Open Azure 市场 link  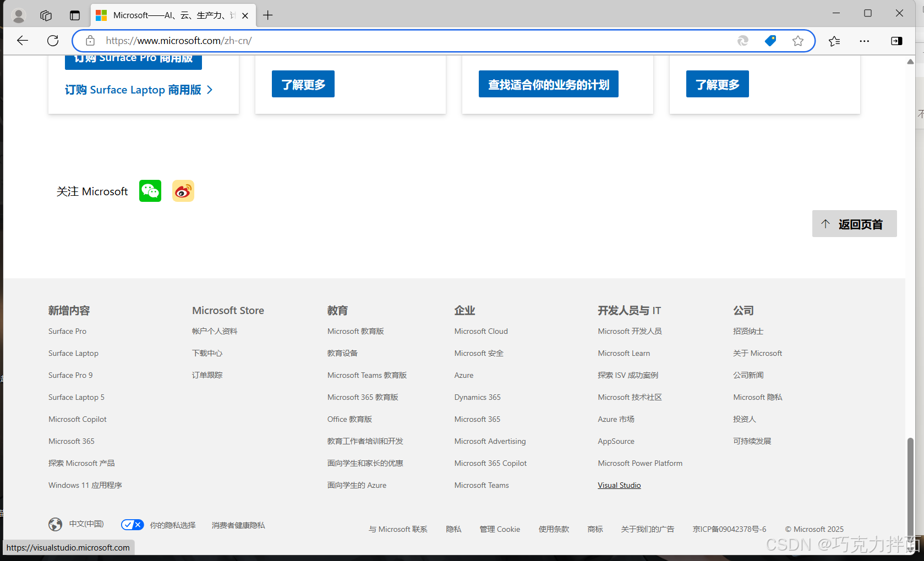tap(616, 419)
